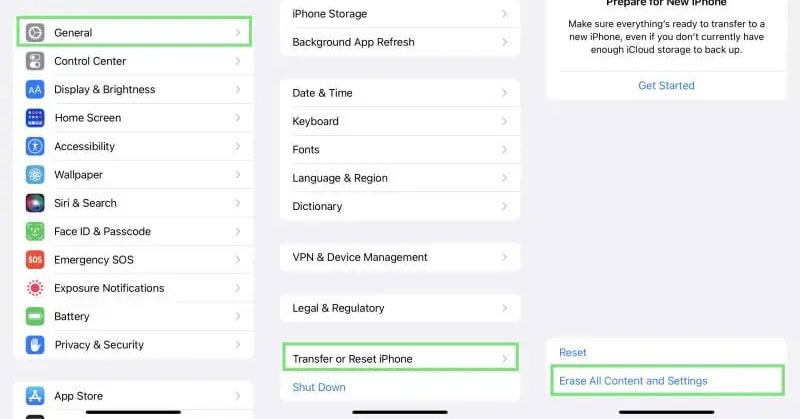Tap the Display & Brightness icon
Screen dimensions: 800x419
[x=36, y=90]
